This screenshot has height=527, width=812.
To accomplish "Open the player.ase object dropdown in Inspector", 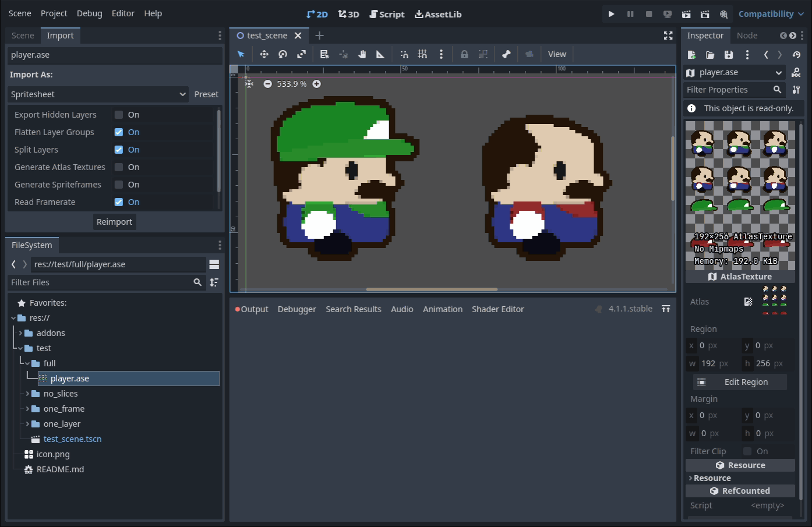I will point(735,72).
